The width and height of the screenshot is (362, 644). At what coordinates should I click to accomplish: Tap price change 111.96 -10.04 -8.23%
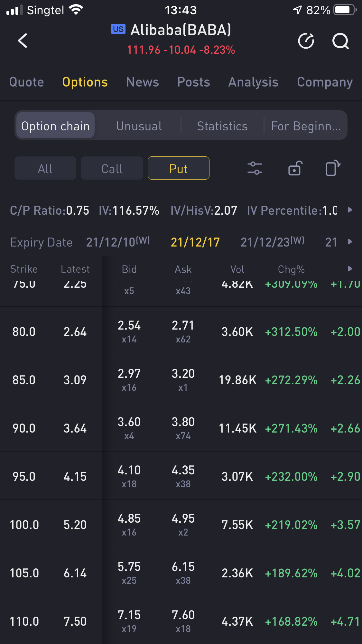[181, 50]
